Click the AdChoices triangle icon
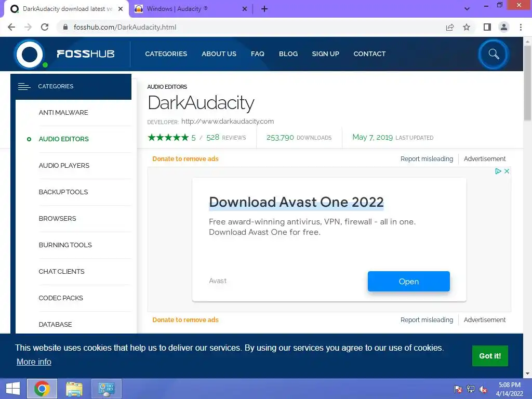 498,171
